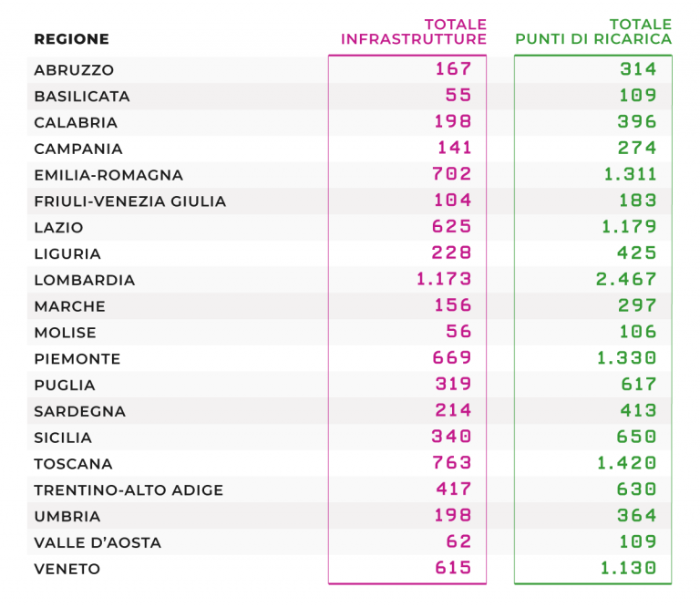Viewport: 700px width, 608px height.
Task: Select Sicilia charging points 650
Action: coord(636,437)
